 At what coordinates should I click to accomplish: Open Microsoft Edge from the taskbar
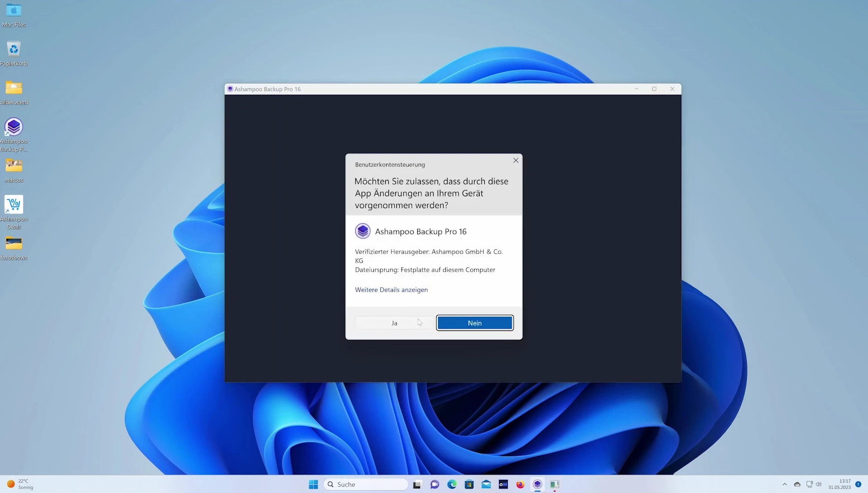point(452,484)
